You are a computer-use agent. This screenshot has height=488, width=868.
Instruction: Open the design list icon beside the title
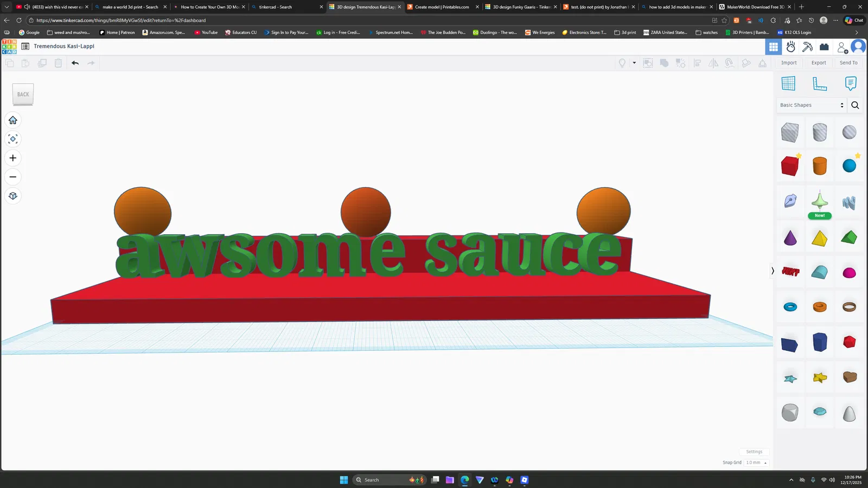click(x=25, y=47)
